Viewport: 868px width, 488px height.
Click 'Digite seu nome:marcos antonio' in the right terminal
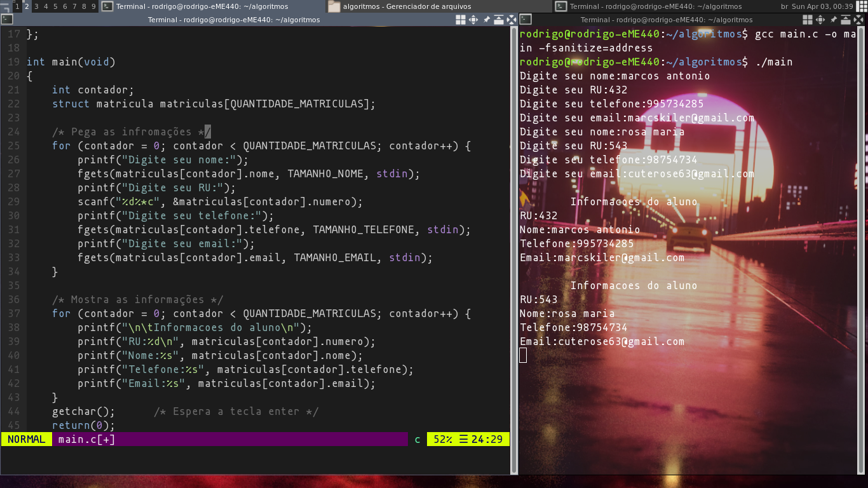[x=615, y=76]
